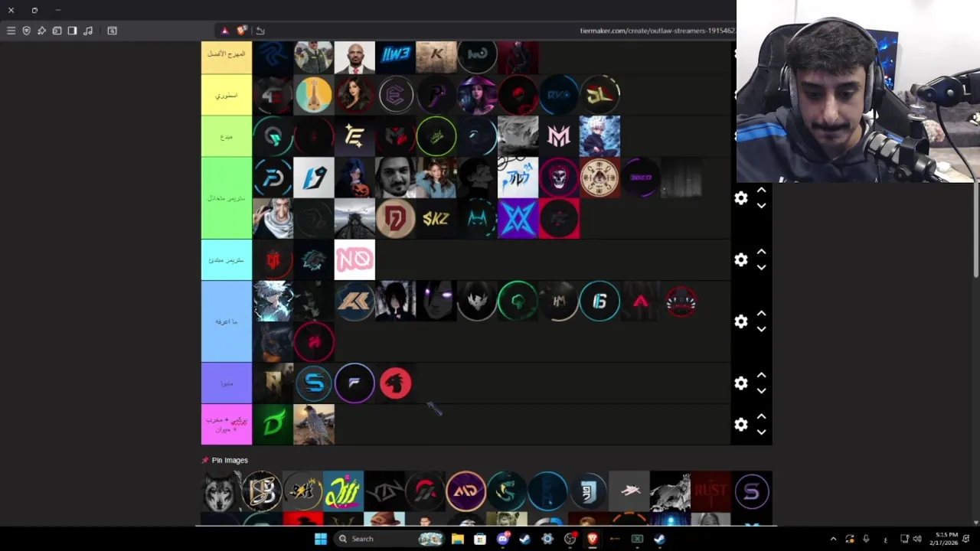This screenshot has width=980, height=551.
Task: Move the purple tier row down
Action: (x=761, y=391)
